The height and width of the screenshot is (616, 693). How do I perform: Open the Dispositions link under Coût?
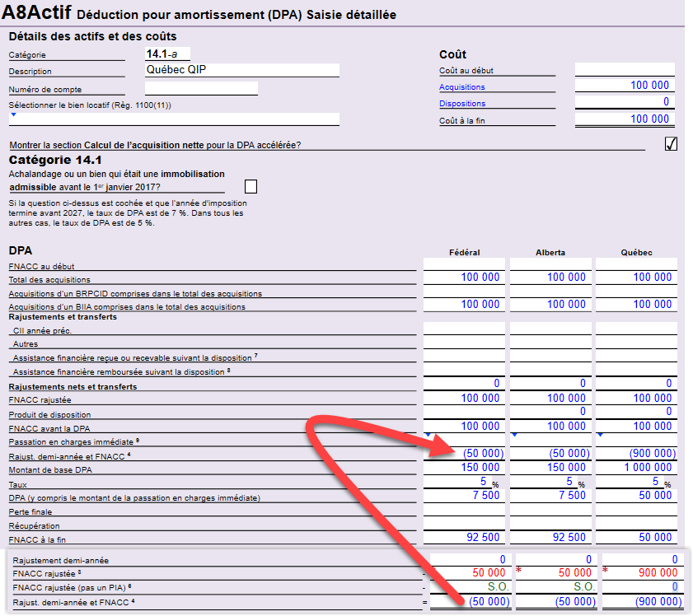point(461,104)
